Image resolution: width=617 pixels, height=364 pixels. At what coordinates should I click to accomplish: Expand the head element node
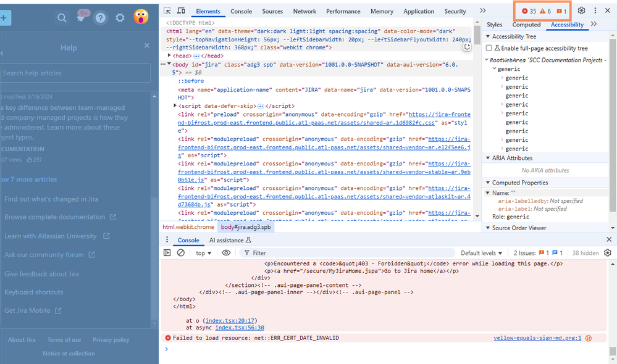point(169,56)
